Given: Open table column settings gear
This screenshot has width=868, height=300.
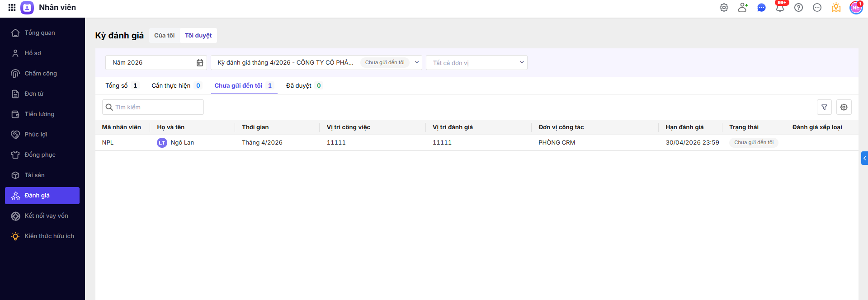Looking at the screenshot, I should click(844, 107).
